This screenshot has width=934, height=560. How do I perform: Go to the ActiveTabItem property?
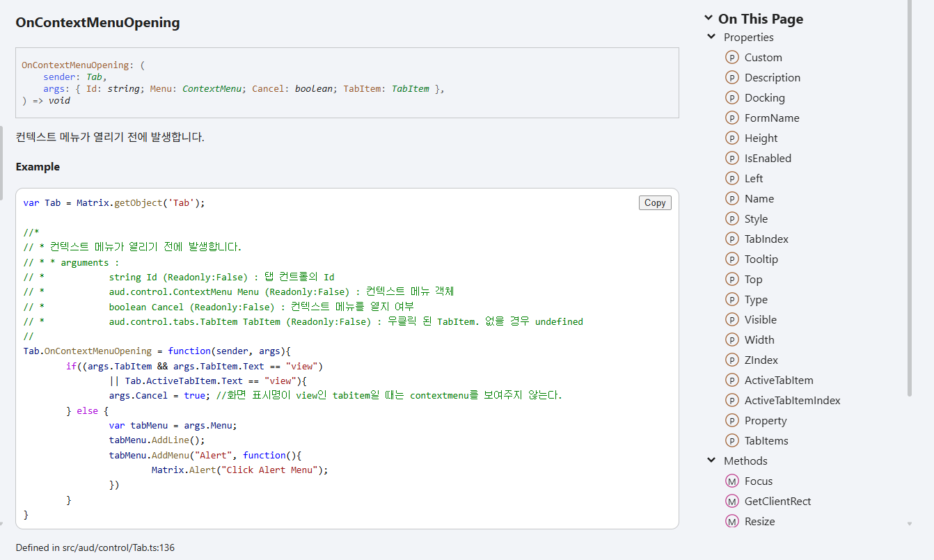click(x=778, y=381)
